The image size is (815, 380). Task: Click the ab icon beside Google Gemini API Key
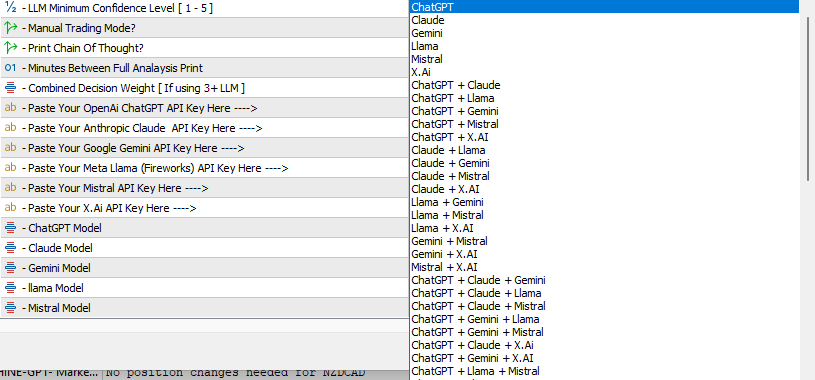point(10,148)
